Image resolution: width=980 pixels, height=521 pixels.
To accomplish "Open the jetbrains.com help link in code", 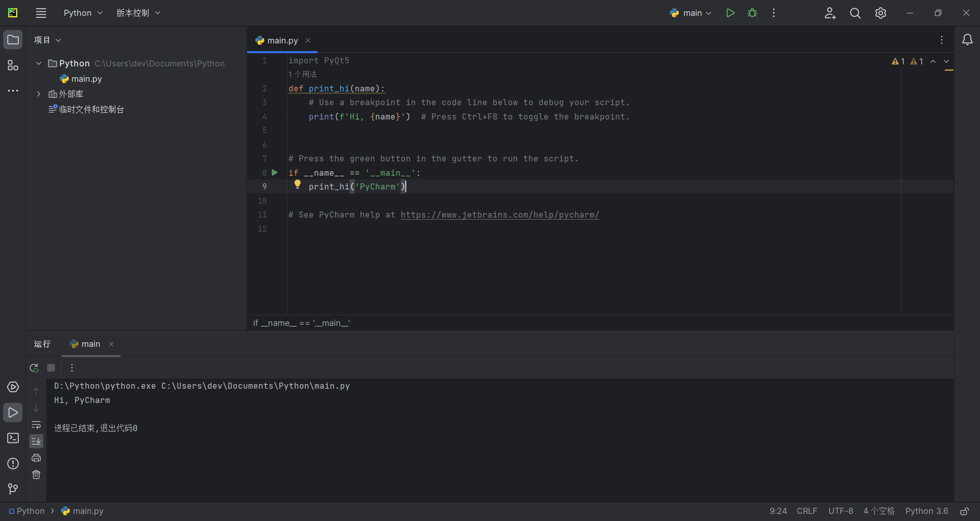I will click(500, 215).
